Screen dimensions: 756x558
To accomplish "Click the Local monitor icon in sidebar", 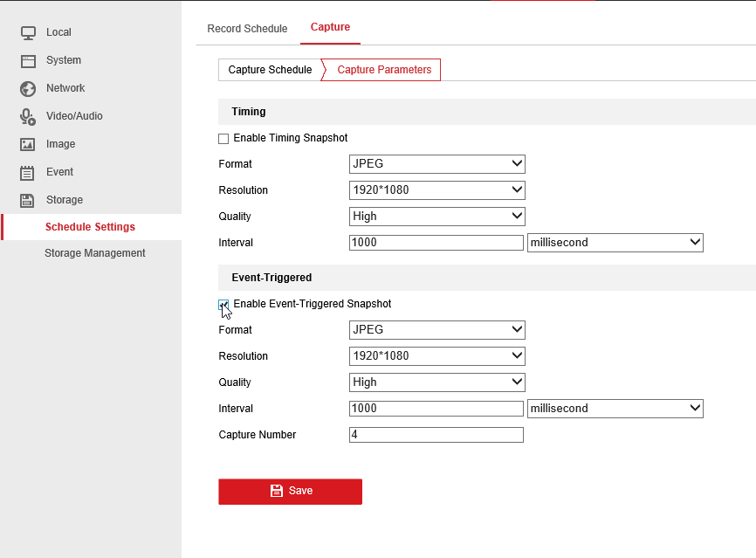I will coord(28,32).
